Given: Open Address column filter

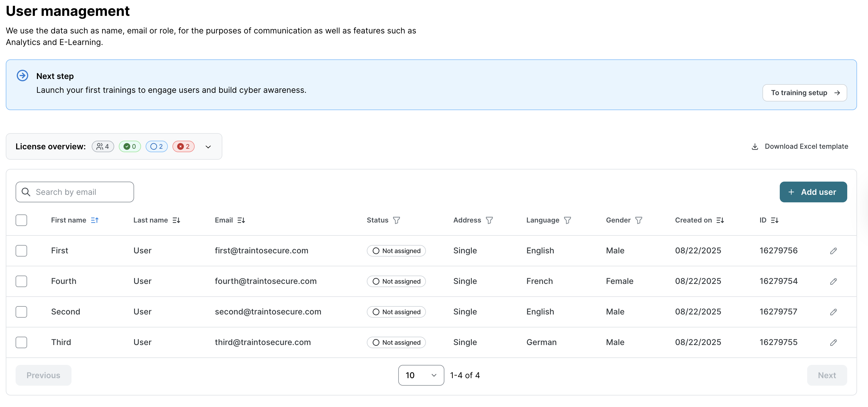Looking at the screenshot, I should coord(489,220).
